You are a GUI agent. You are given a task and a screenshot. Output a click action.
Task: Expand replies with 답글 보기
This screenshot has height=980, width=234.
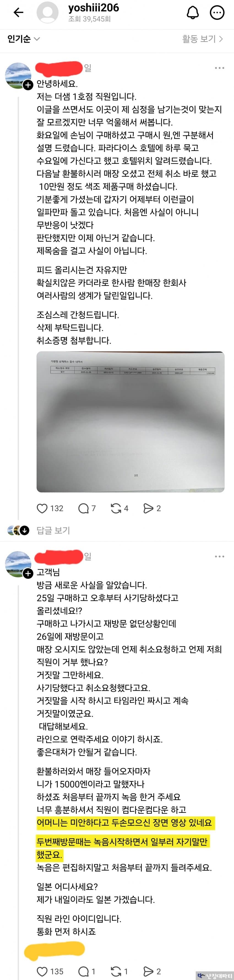[53, 530]
